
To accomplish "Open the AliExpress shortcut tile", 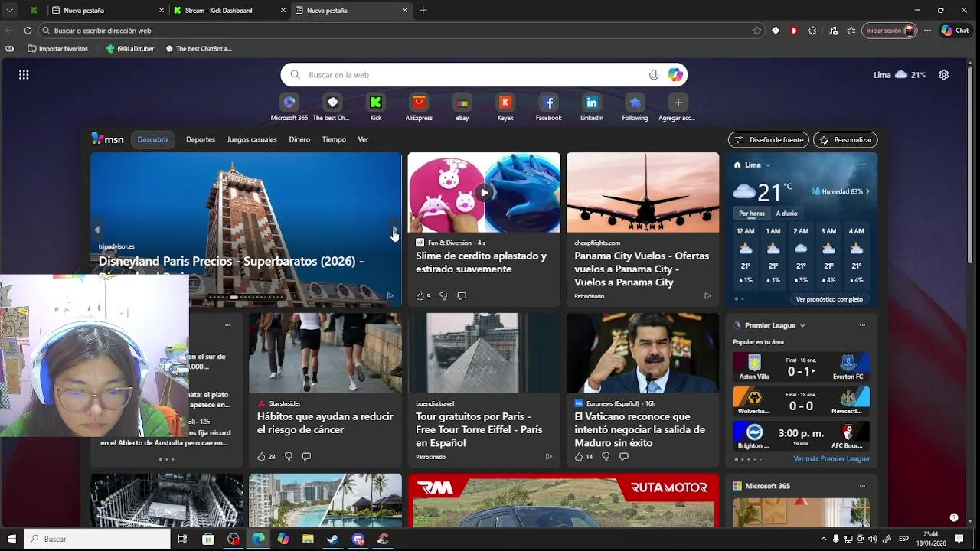I will point(419,107).
